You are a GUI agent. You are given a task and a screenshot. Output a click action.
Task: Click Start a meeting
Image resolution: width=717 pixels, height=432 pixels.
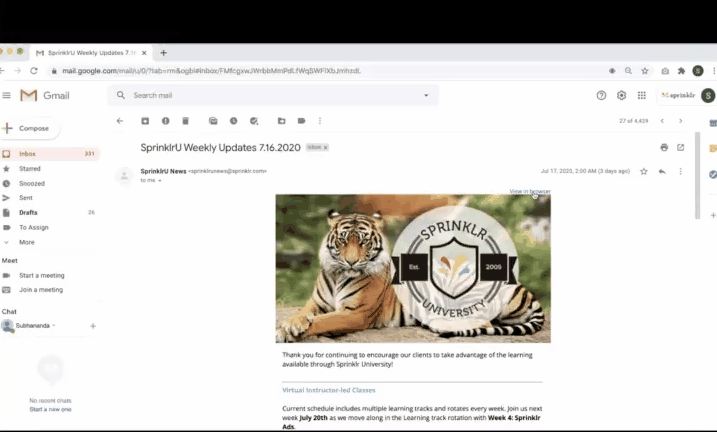pos(42,275)
